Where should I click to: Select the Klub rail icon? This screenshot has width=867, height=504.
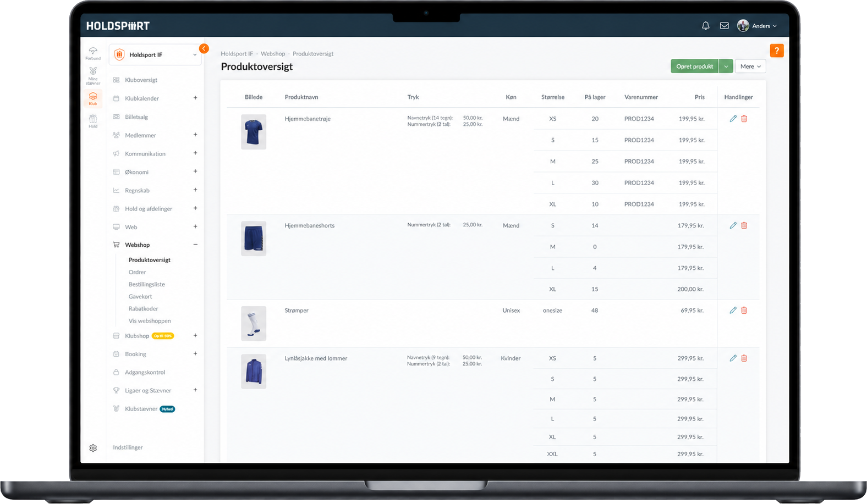[x=93, y=99]
